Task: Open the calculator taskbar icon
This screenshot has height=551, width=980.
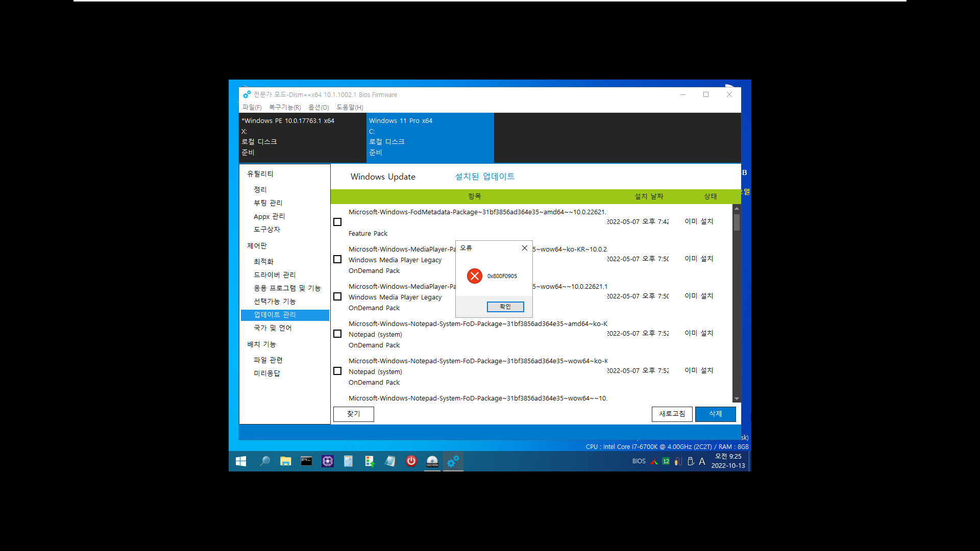Action: click(348, 461)
